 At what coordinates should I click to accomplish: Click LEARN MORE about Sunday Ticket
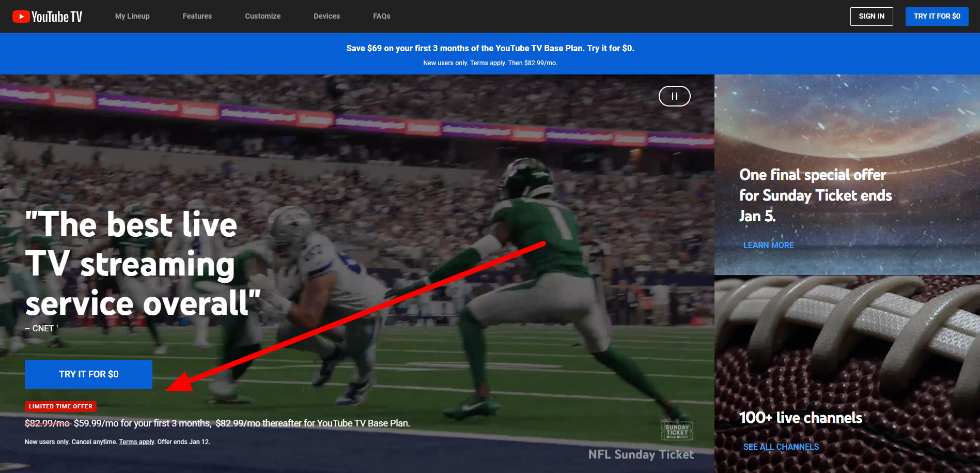[768, 245]
